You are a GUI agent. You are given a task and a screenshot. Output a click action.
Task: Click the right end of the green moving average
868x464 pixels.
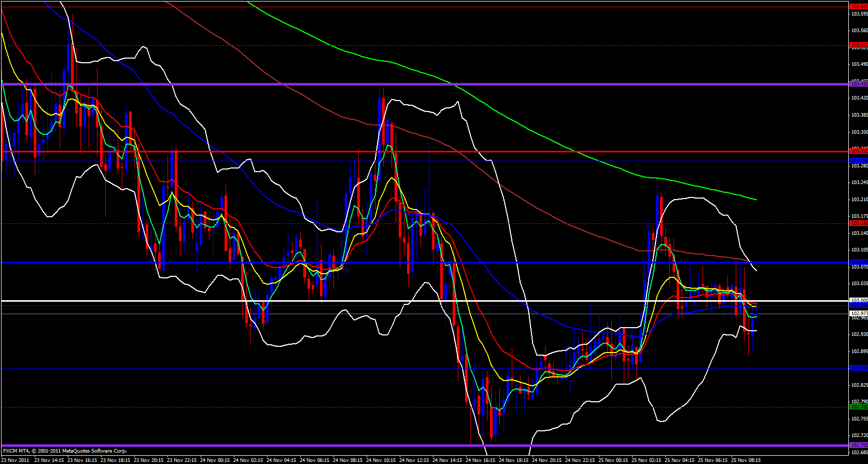756,199
